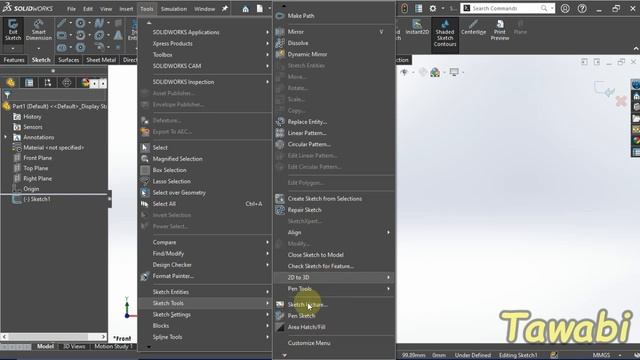Open the PropertyManager tab icon

pyautogui.click(x=29, y=83)
